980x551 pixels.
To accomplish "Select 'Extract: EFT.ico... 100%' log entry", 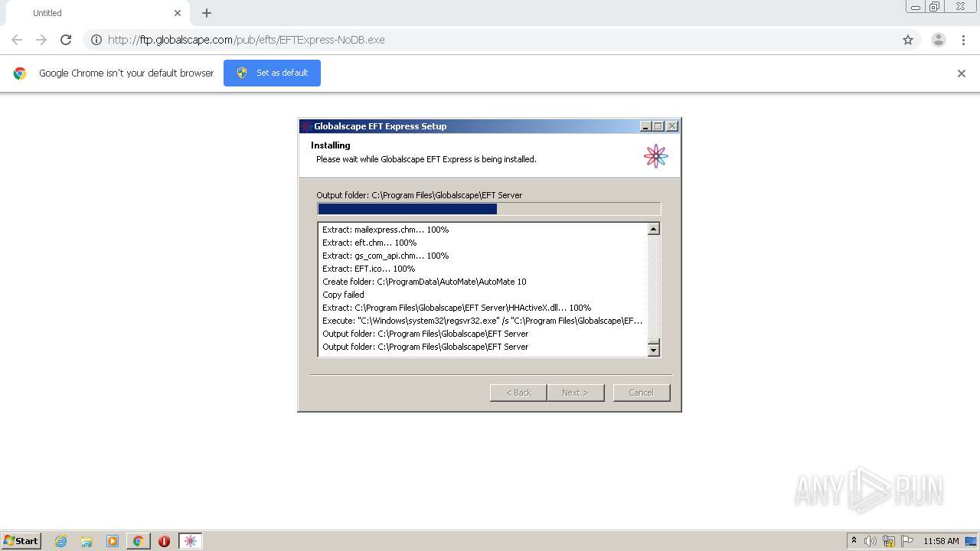I will (368, 269).
